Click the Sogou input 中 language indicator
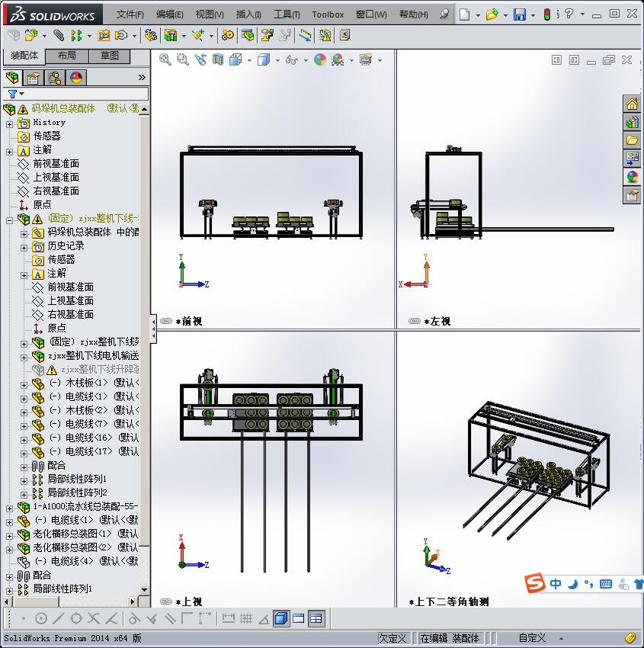The width and height of the screenshot is (644, 648). click(555, 583)
